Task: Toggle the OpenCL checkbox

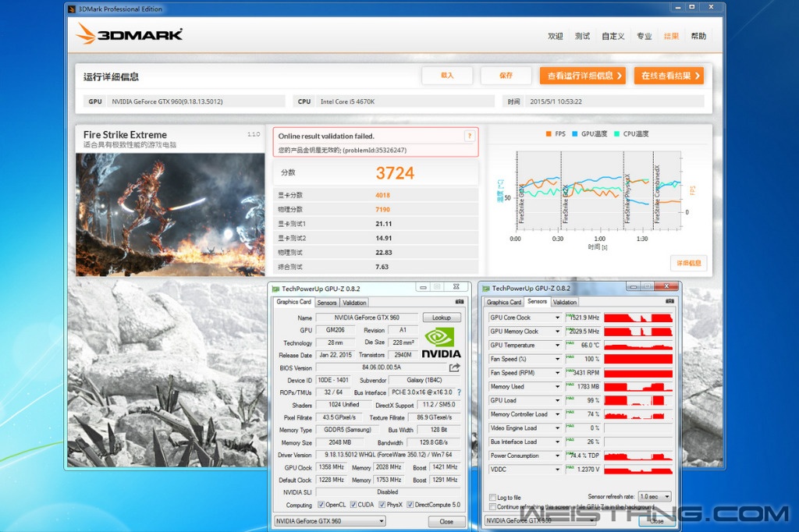Action: tap(321, 505)
